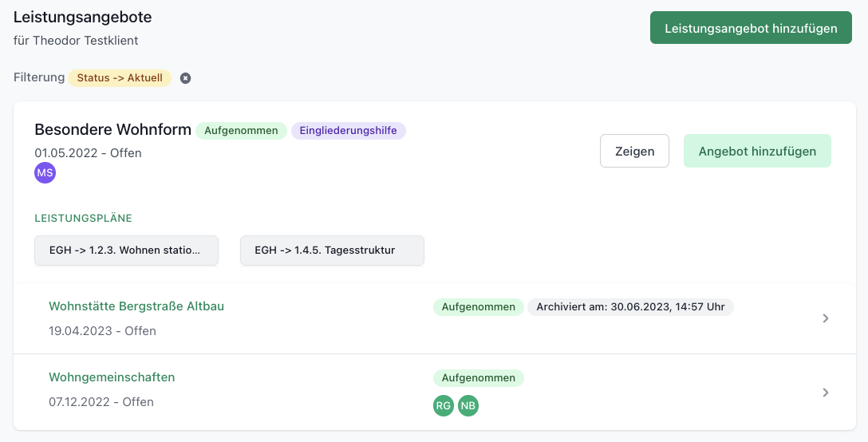Viewport: 868px width, 442px height.
Task: Click the für Theodor Testklient subtitle
Action: [x=76, y=41]
